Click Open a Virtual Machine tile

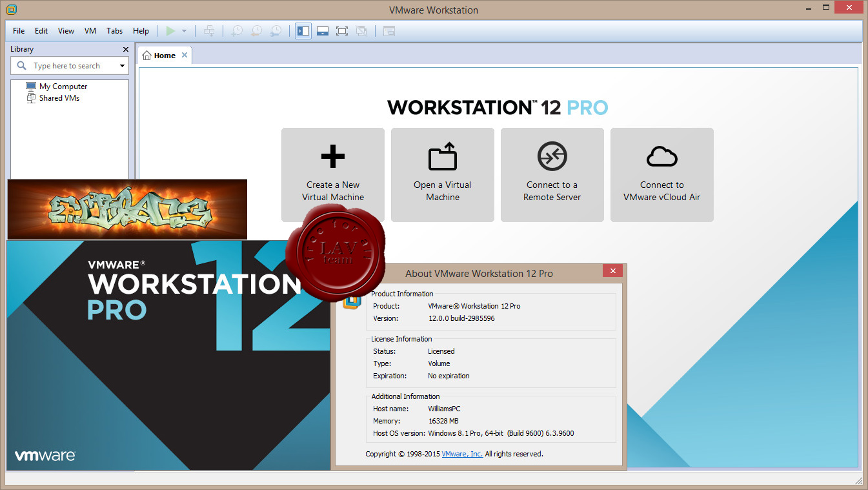tap(443, 175)
